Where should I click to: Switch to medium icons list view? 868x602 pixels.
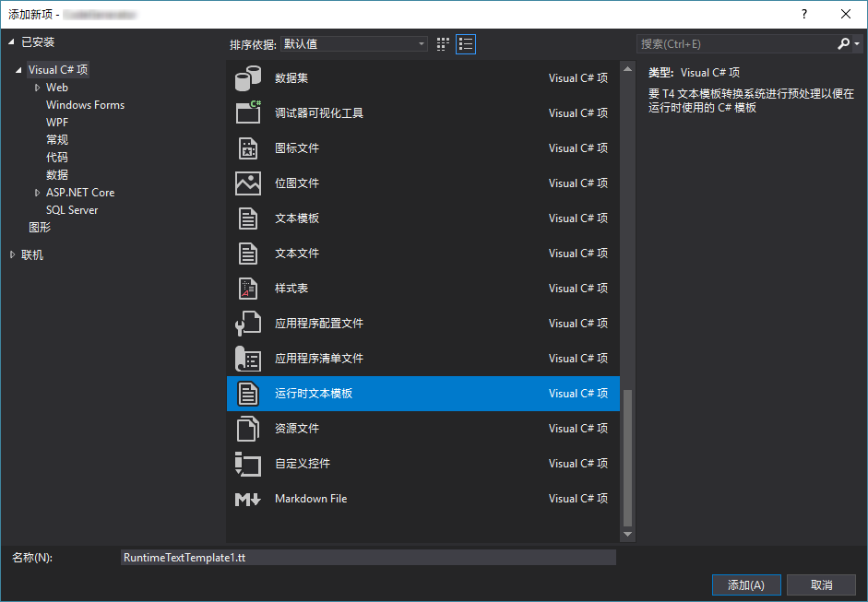[x=466, y=43]
